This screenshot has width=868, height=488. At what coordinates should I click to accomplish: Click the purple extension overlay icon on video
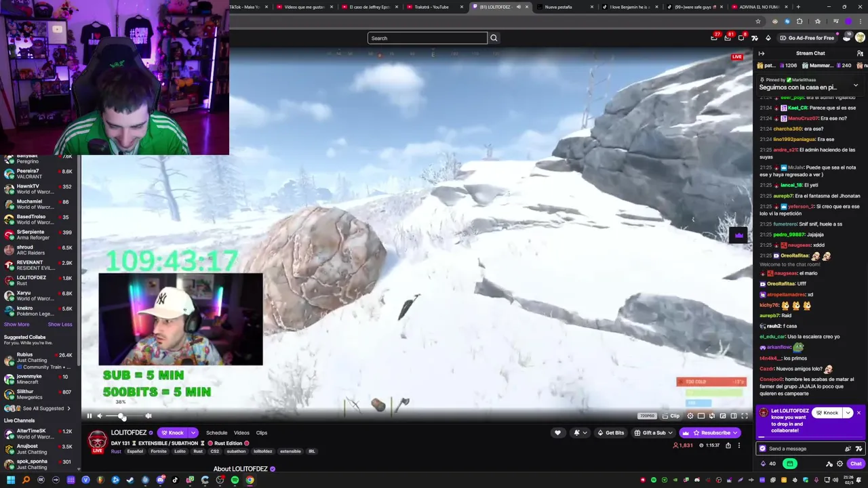click(738, 236)
